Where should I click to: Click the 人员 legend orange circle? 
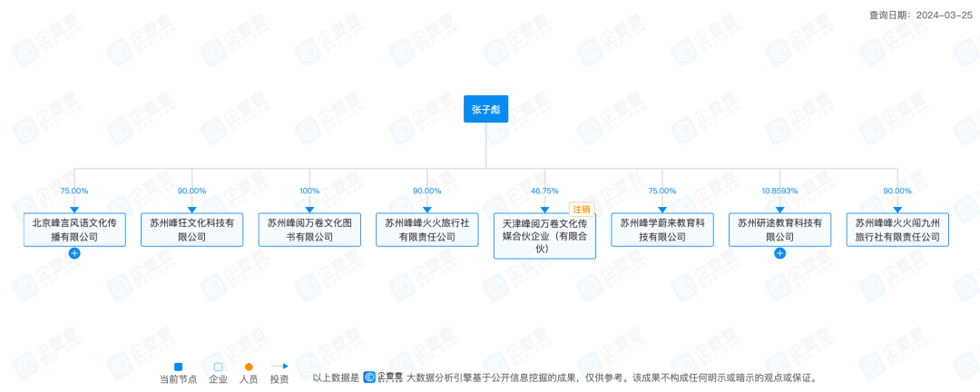[x=249, y=367]
